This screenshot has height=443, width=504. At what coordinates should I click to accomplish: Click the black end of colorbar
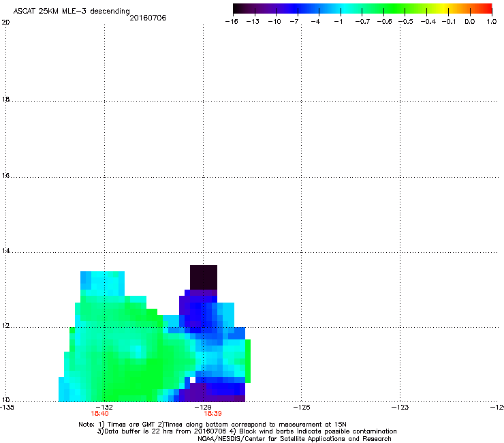coord(236,9)
